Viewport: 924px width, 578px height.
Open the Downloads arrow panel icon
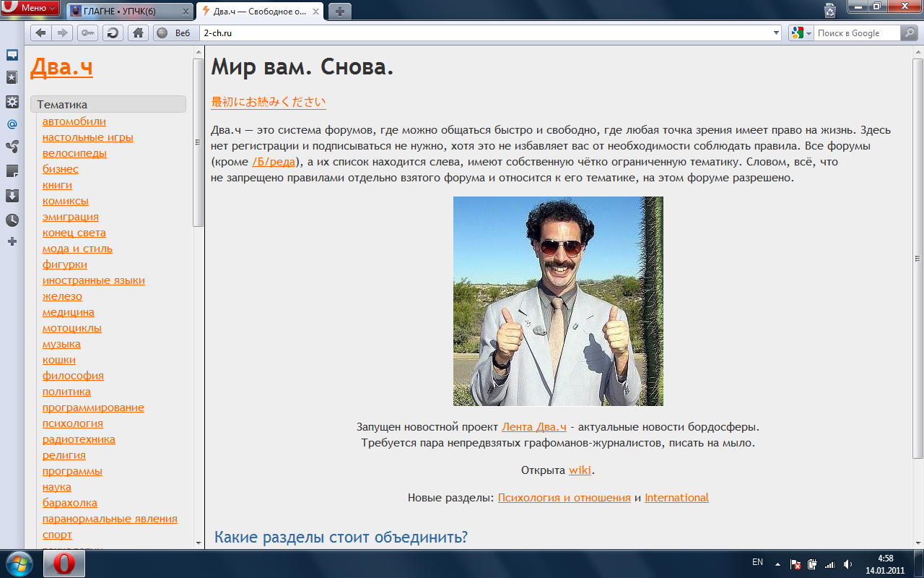tap(12, 195)
